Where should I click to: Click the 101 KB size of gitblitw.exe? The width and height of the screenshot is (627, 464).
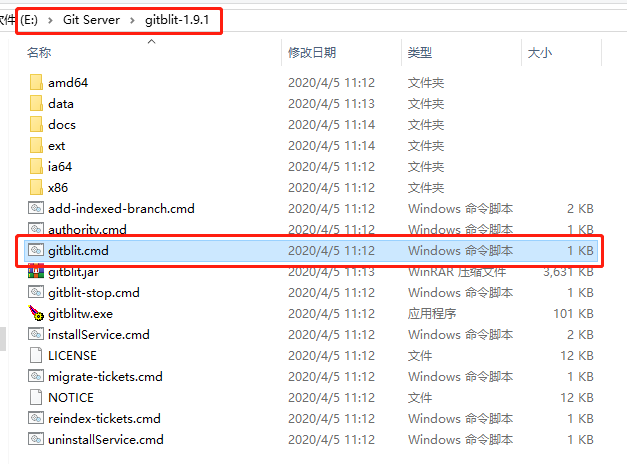[x=573, y=314]
